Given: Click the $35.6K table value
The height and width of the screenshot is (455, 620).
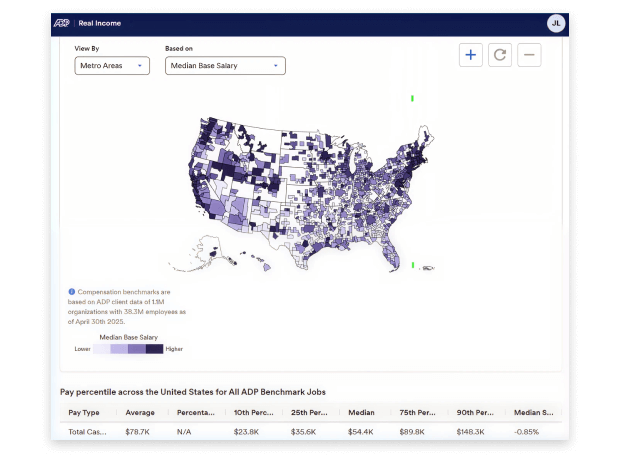Looking at the screenshot, I should (304, 432).
